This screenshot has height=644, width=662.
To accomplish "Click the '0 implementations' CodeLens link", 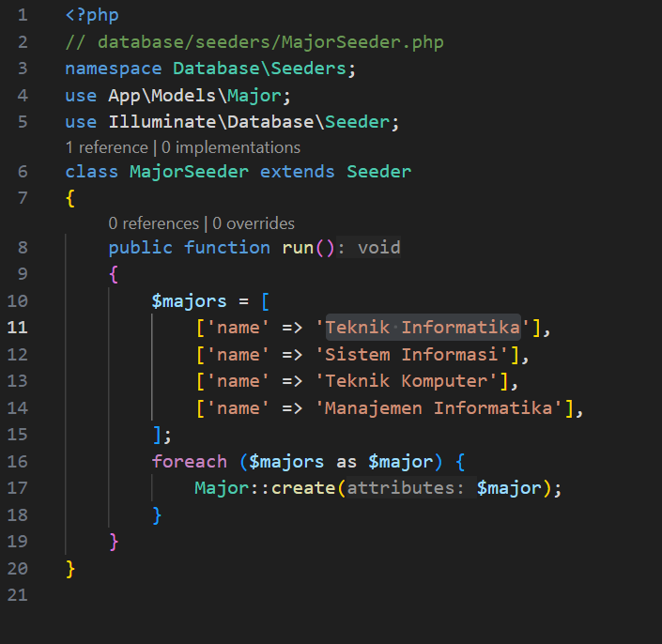I will pos(231,147).
